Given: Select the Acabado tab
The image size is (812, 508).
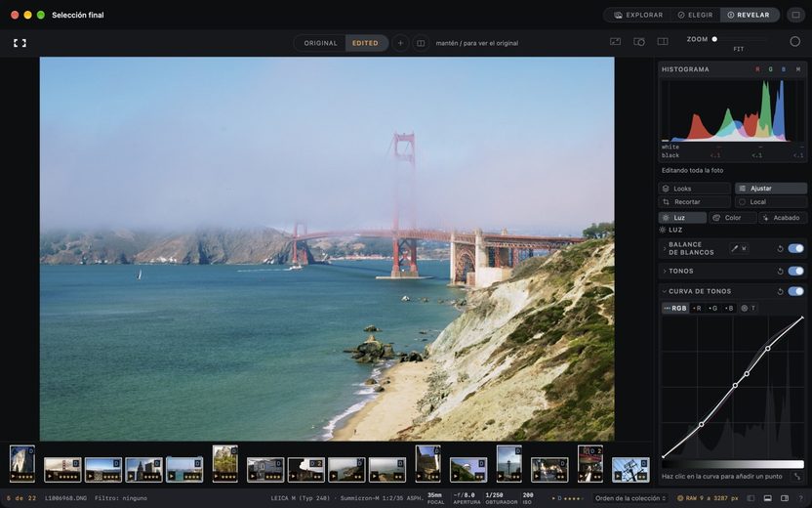Looking at the screenshot, I should click(783, 218).
